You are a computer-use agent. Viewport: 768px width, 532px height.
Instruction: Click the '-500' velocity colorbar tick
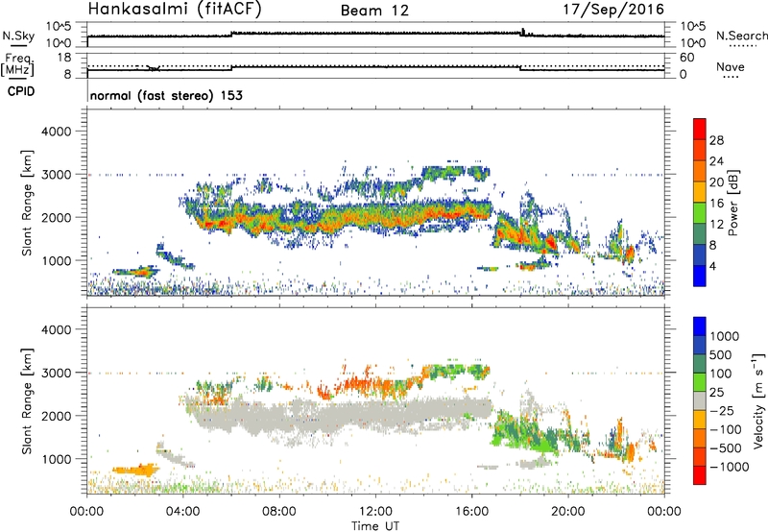click(x=726, y=447)
